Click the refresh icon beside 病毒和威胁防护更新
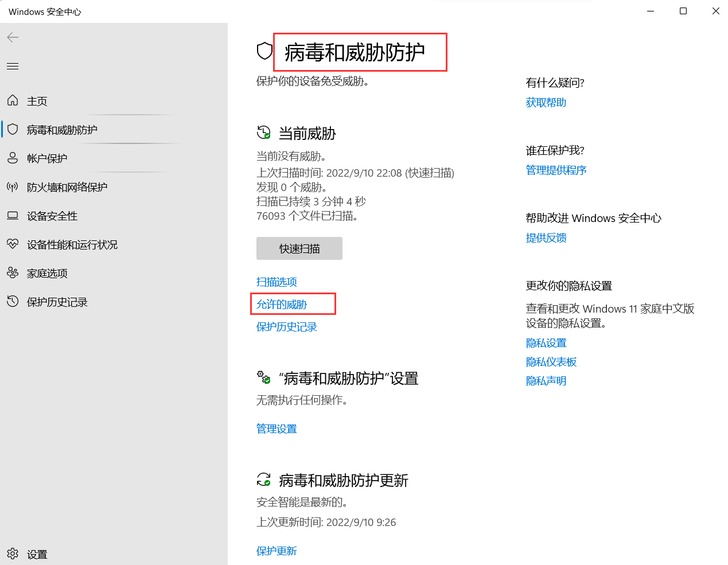Screen dimensions: 728x565 [263, 480]
